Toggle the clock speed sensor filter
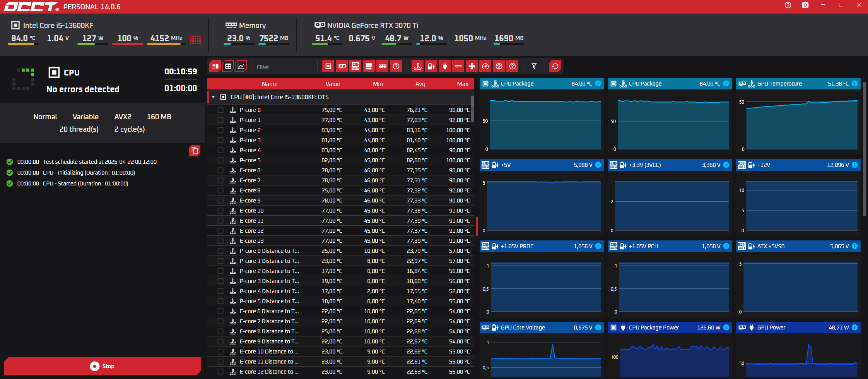Image resolution: width=868 pixels, height=379 pixels. pyautogui.click(x=485, y=66)
